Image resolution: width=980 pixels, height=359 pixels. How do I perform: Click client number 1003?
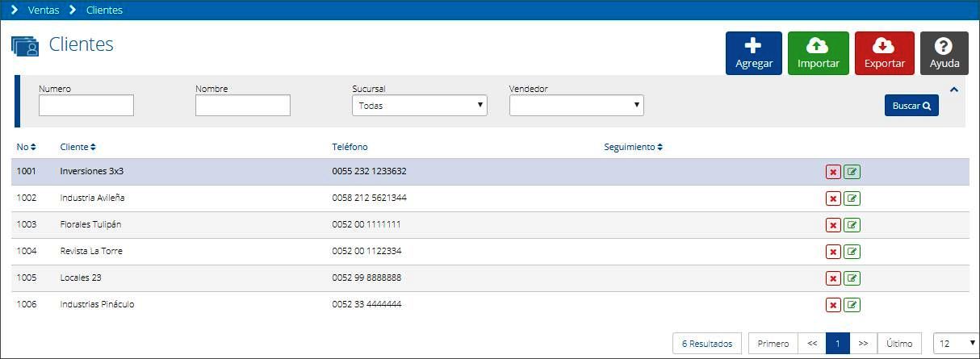27,224
